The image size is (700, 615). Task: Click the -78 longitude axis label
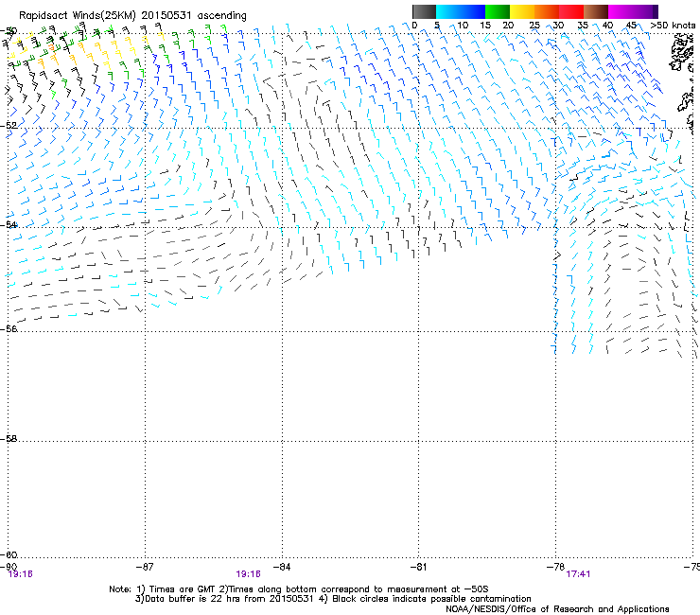[555, 567]
